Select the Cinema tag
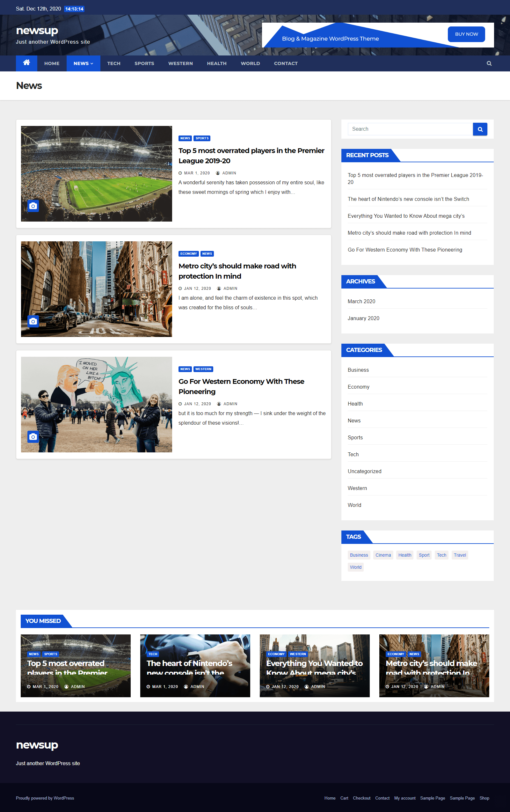This screenshot has height=812, width=510. [383, 555]
